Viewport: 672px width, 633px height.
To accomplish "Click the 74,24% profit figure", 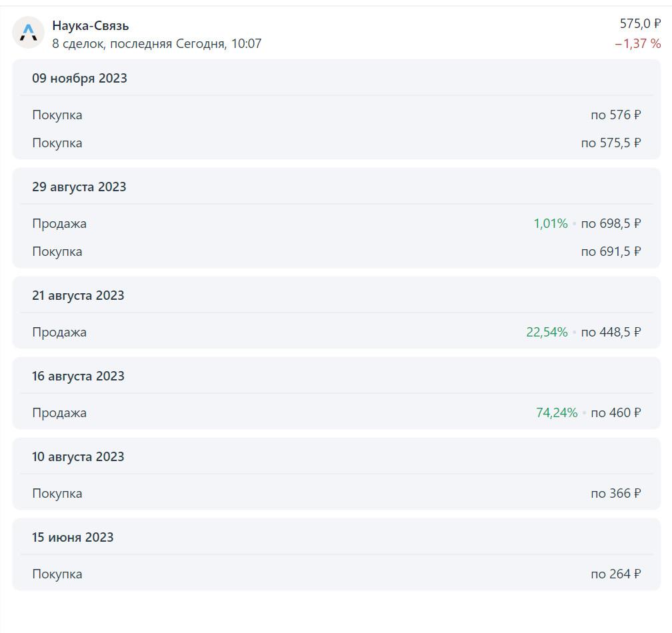I will tap(557, 413).
